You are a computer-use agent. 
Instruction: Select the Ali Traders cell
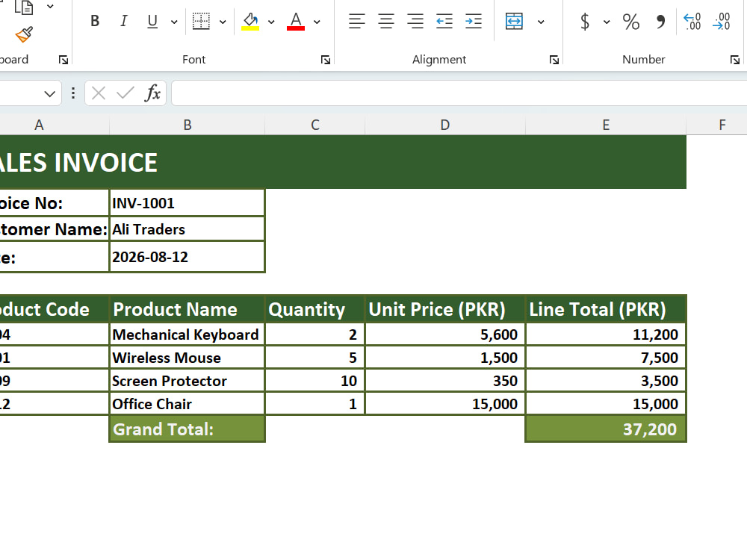pyautogui.click(x=187, y=229)
